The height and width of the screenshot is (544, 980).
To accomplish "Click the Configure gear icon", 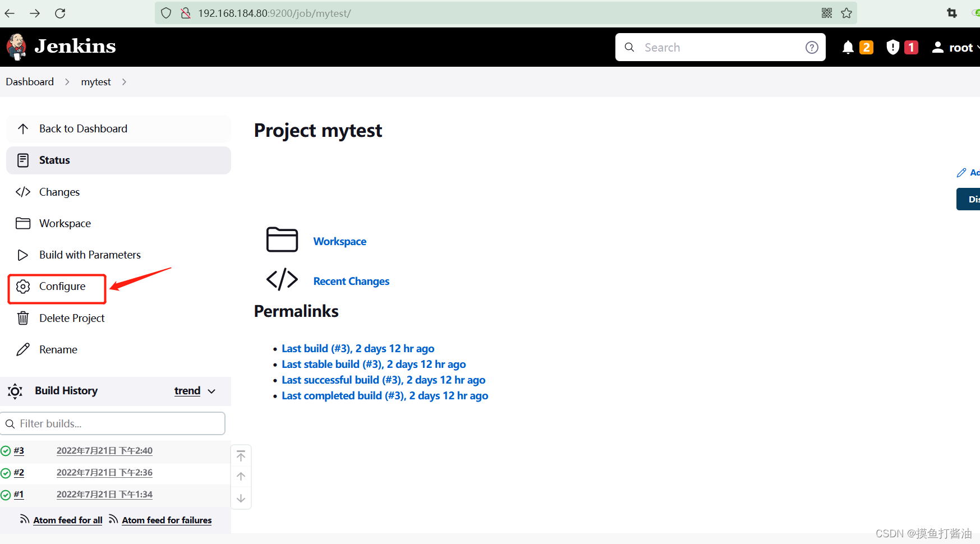I will [23, 287].
